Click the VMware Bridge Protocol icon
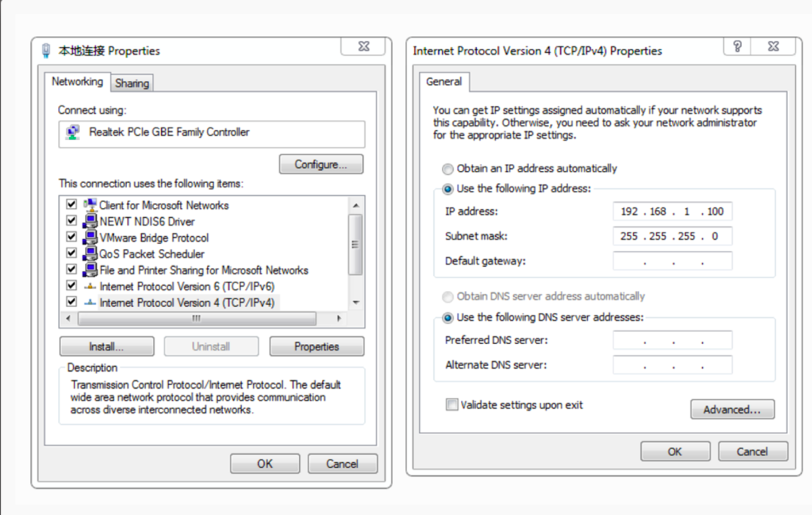 [90, 238]
